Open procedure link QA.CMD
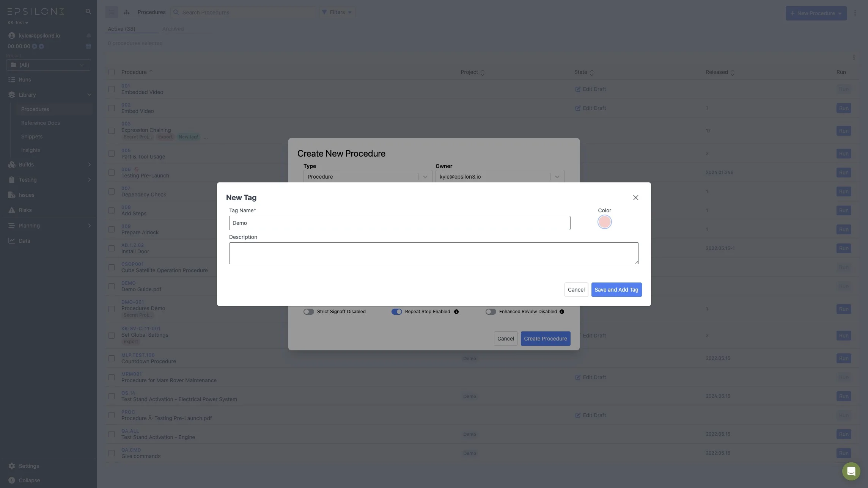This screenshot has height=488, width=868. [x=131, y=450]
